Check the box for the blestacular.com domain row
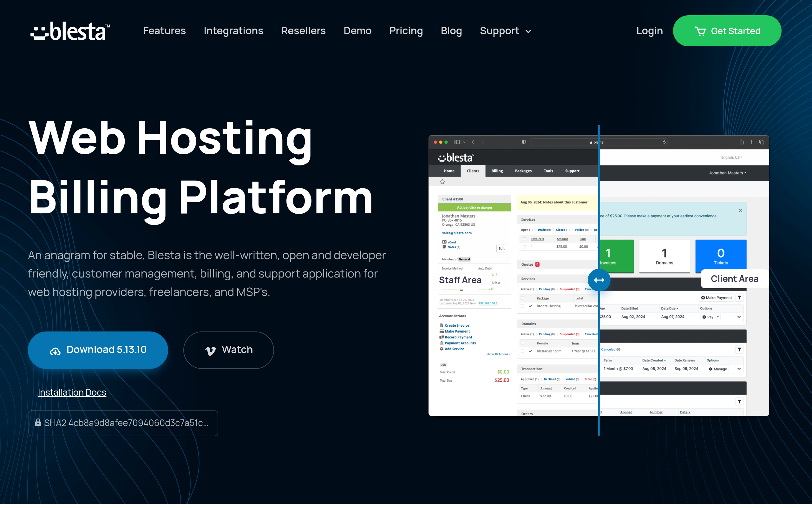The image size is (812, 508). [523, 351]
